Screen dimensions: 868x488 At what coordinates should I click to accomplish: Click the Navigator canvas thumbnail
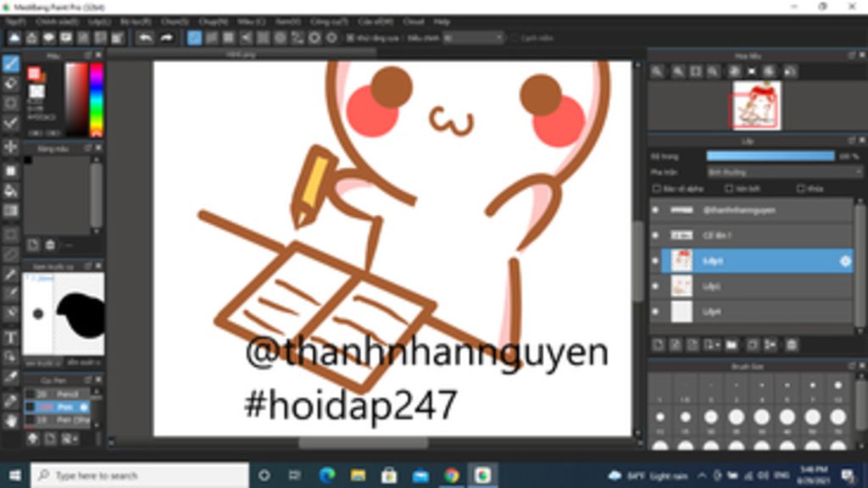757,105
